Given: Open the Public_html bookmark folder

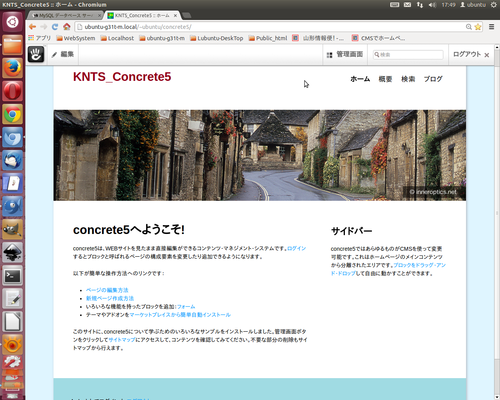Looking at the screenshot, I should pos(268,38).
